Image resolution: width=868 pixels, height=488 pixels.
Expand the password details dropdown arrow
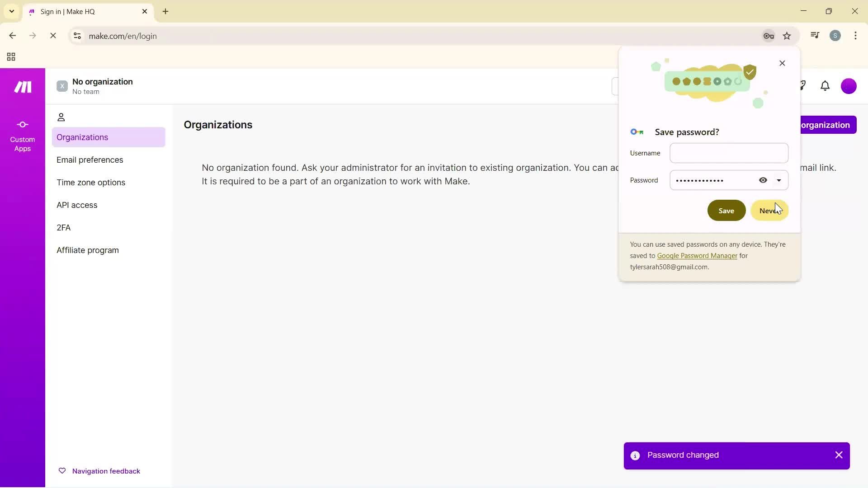click(779, 180)
